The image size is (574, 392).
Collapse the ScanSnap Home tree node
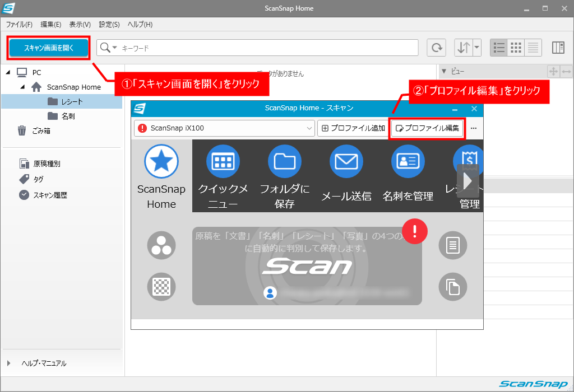(22, 87)
